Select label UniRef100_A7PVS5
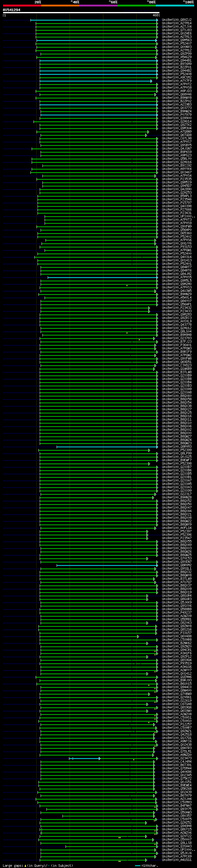Viewport: 197px width, 868px height. pyautogui.click(x=176, y=277)
